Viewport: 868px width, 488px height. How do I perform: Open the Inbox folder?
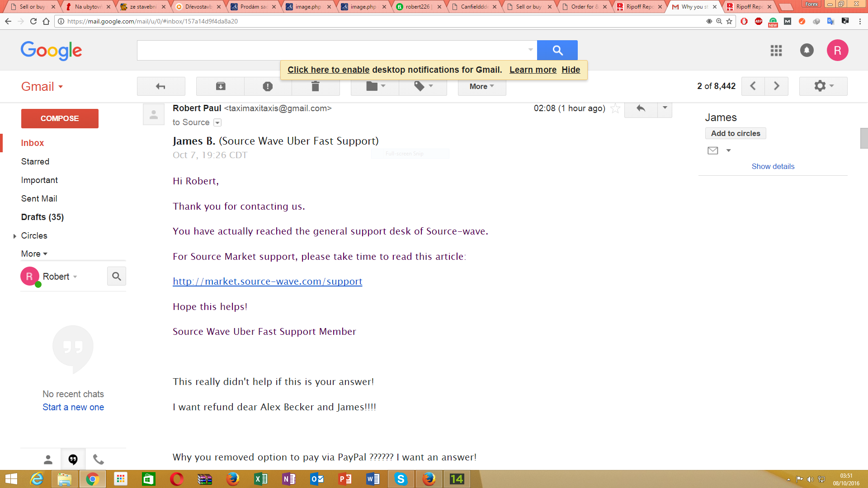coord(33,143)
